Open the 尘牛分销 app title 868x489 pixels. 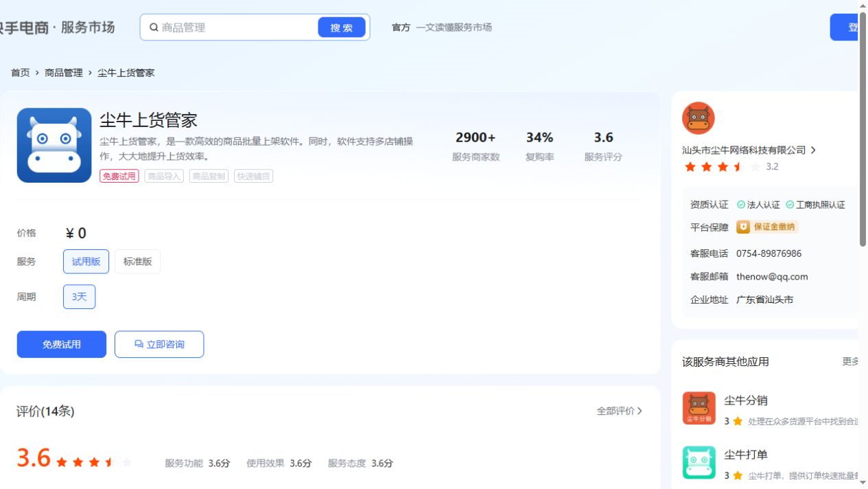point(746,400)
